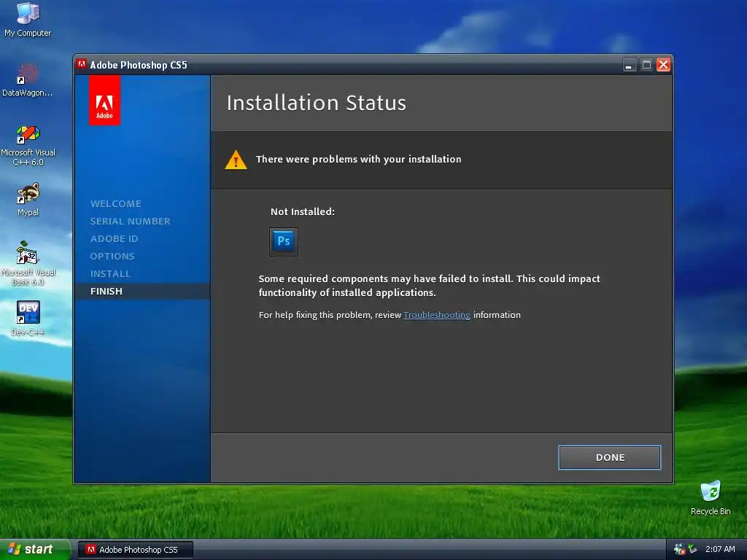Click the 'There were problems with your installation' message

[x=358, y=159]
